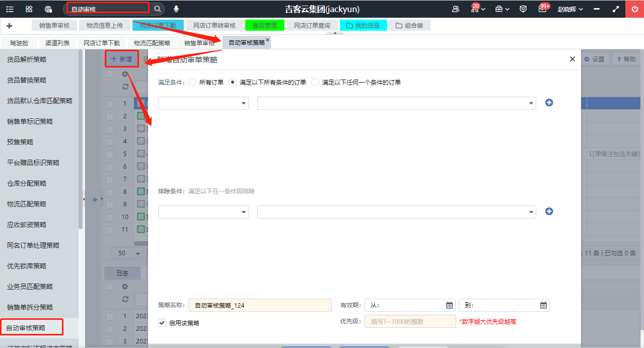This screenshot has height=348, width=644.
Task: Click the refresh icon in strategy grid
Action: click(x=125, y=87)
